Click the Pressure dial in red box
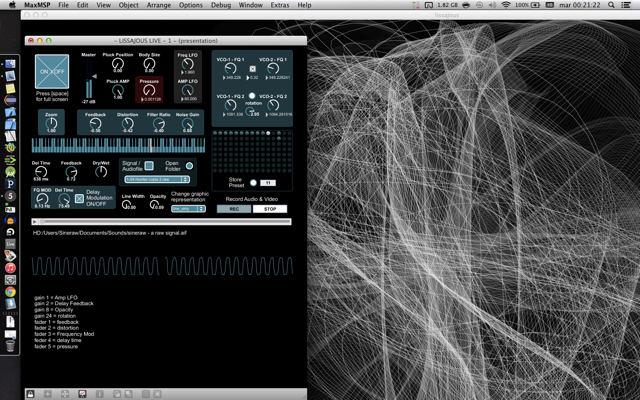 pyautogui.click(x=149, y=90)
